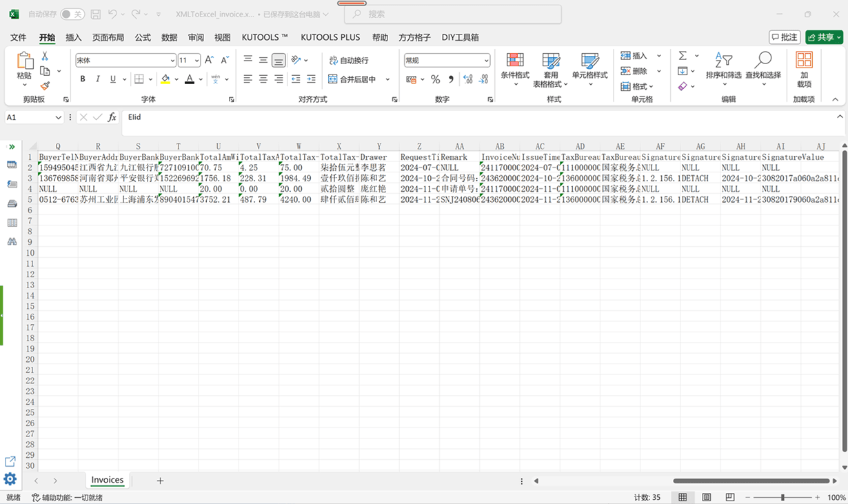Screen dimensions: 848x504
Task: Apply the comma style icon
Action: pos(452,79)
